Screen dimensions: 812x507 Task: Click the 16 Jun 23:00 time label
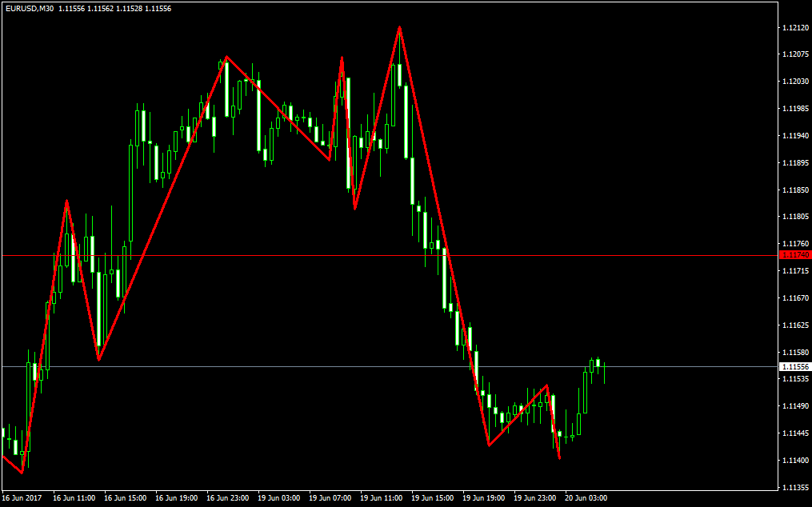click(x=228, y=497)
